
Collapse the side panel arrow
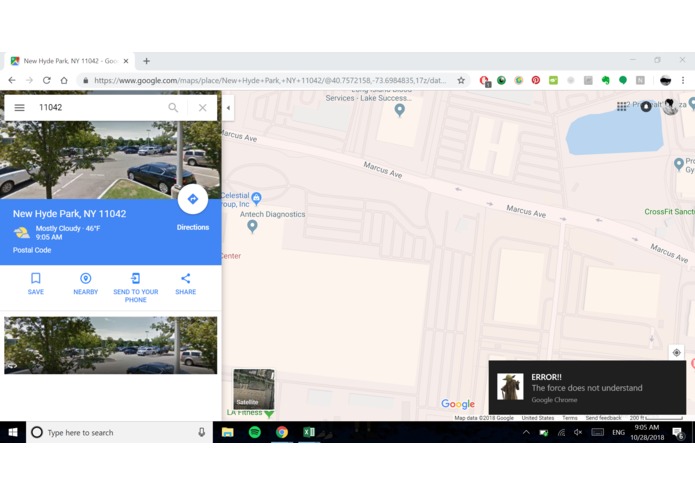click(x=228, y=108)
